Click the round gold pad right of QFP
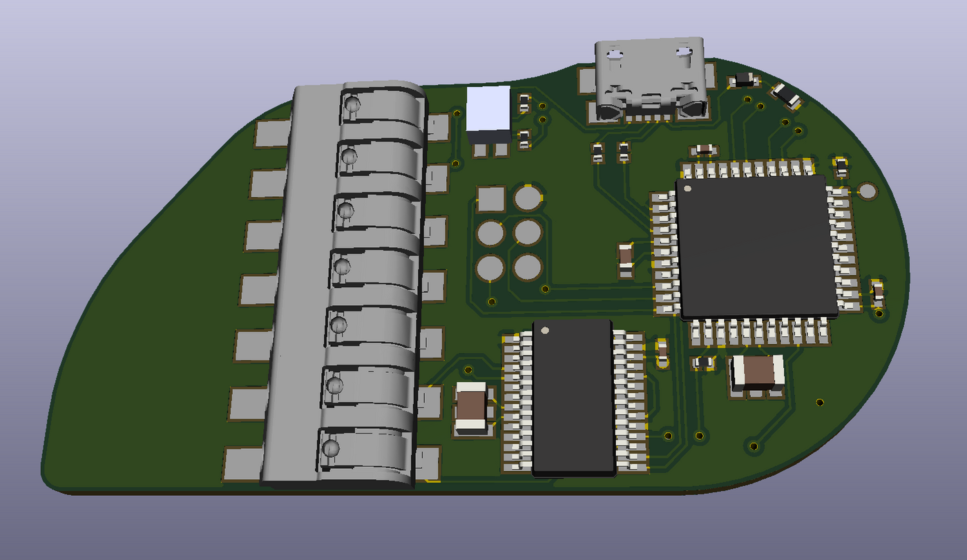Screen dimensions: 967x560 point(867,191)
